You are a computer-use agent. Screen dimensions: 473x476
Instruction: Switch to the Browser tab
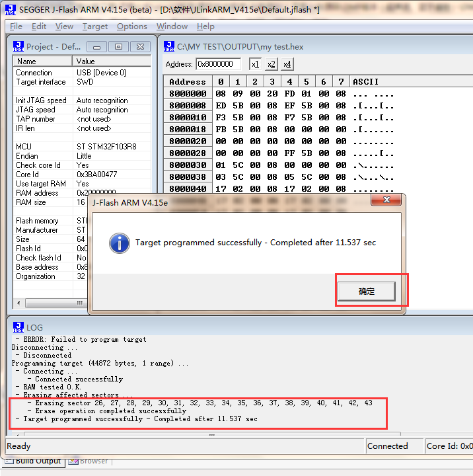(89, 461)
